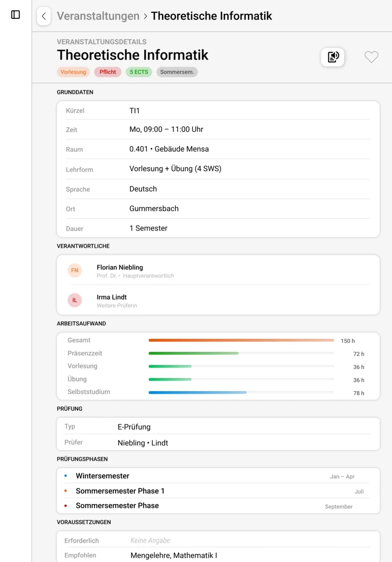This screenshot has height=562, width=392.
Task: Click the orange Vorlesung tag
Action: click(x=73, y=72)
